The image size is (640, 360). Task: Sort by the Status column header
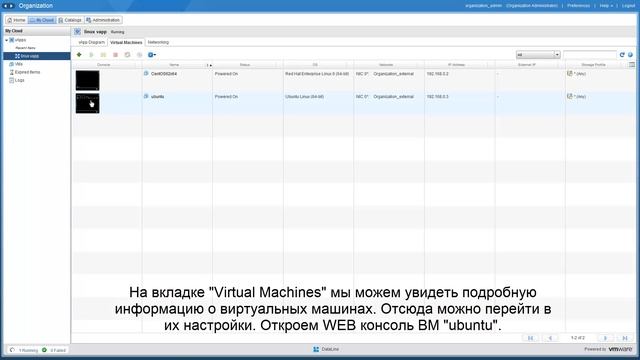point(245,65)
